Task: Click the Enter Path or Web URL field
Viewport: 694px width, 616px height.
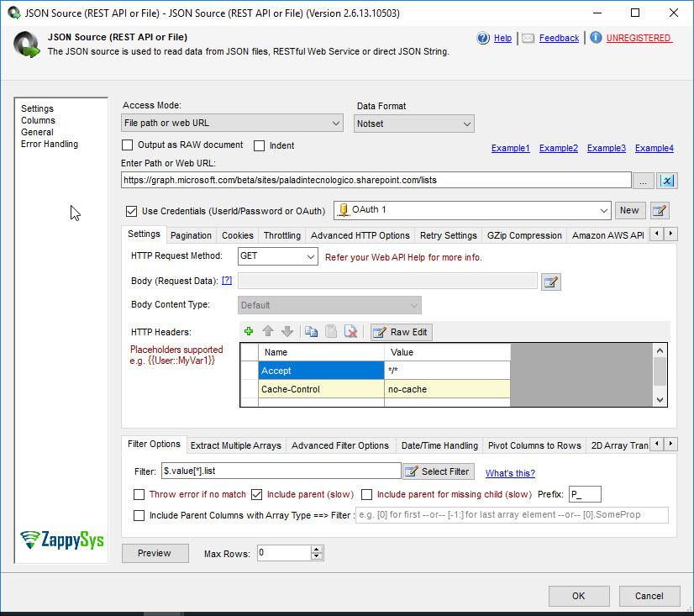Action: pyautogui.click(x=376, y=180)
